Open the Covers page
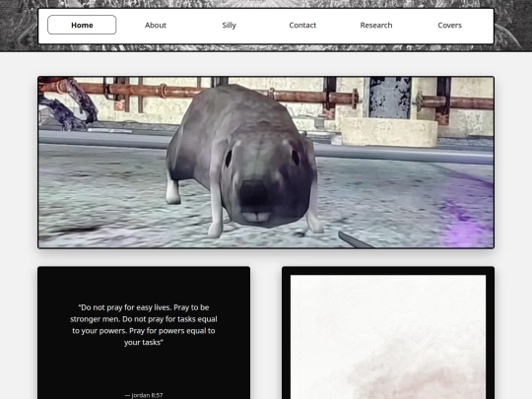Viewport: 532px width, 399px height. pyautogui.click(x=449, y=25)
